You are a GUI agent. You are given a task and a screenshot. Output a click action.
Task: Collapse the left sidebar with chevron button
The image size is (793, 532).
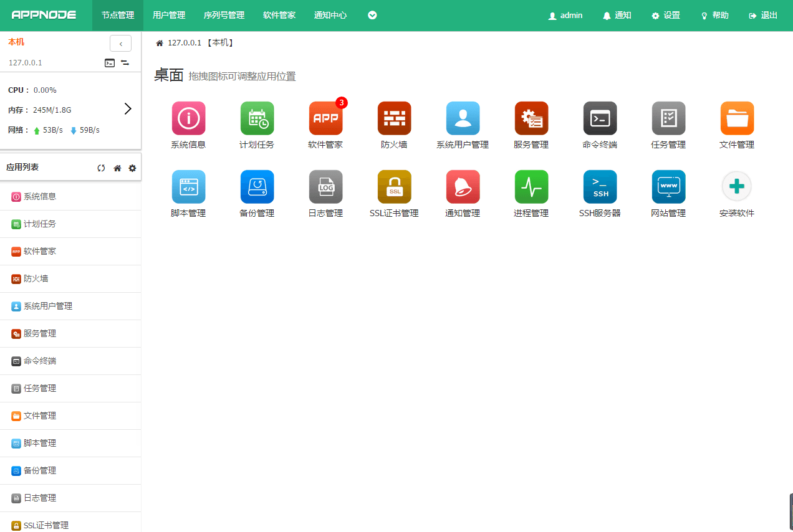coord(120,44)
